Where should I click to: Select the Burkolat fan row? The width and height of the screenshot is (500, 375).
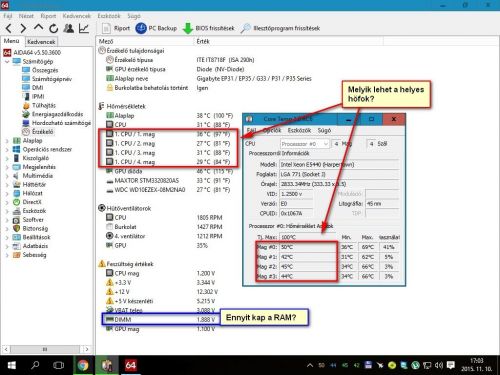164,227
